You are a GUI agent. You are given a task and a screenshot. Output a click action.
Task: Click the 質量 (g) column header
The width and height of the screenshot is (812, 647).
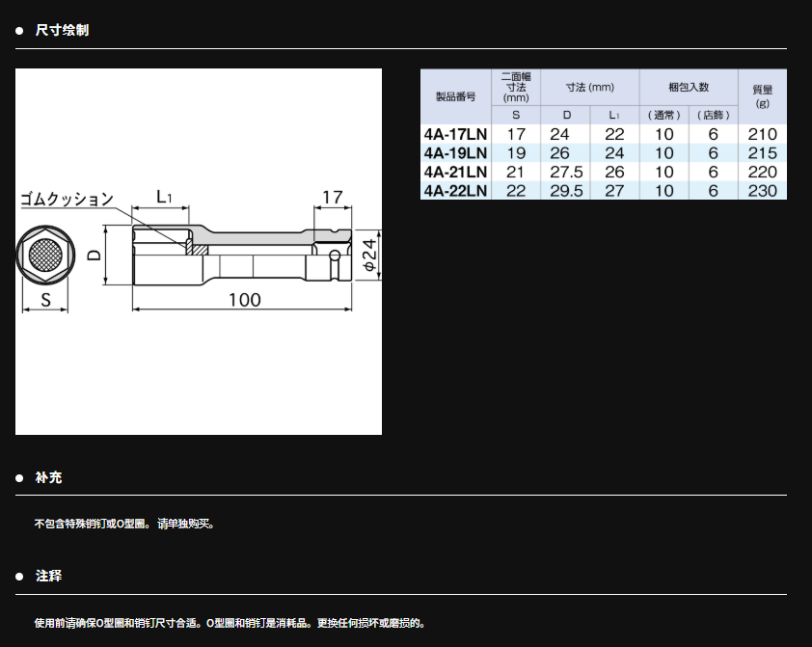tap(762, 96)
